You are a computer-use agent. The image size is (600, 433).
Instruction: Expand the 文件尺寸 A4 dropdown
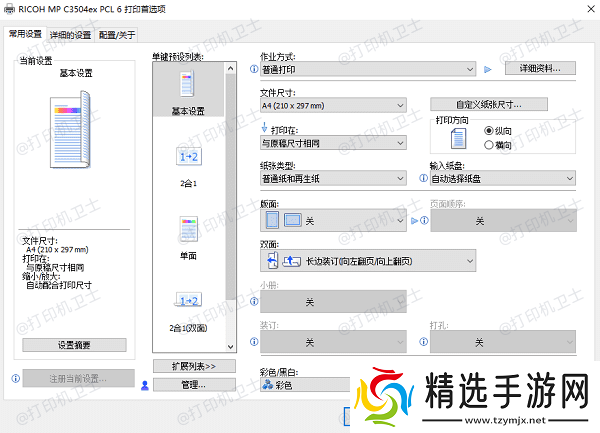pos(332,105)
